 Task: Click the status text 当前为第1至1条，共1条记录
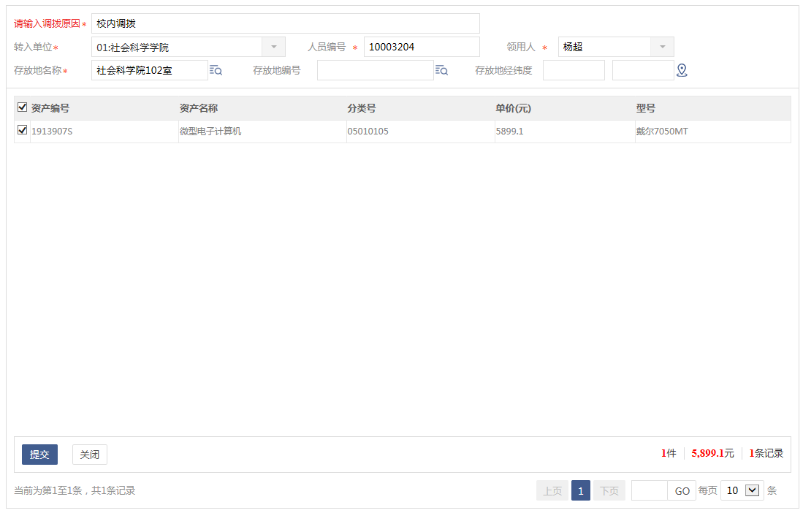pyautogui.click(x=75, y=490)
